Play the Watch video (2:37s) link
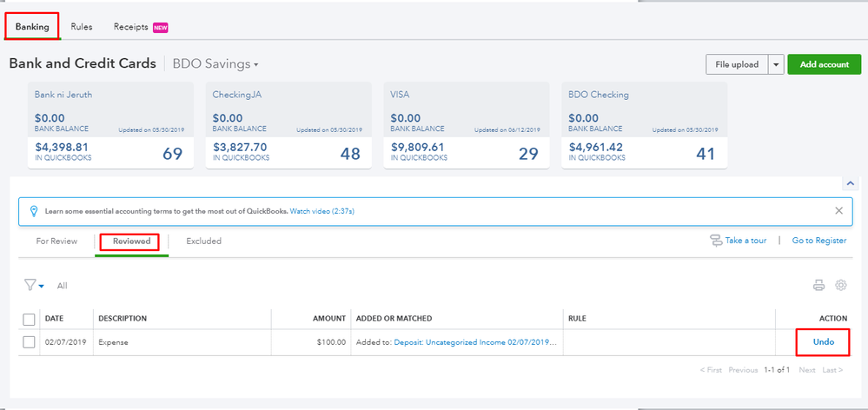 point(322,211)
